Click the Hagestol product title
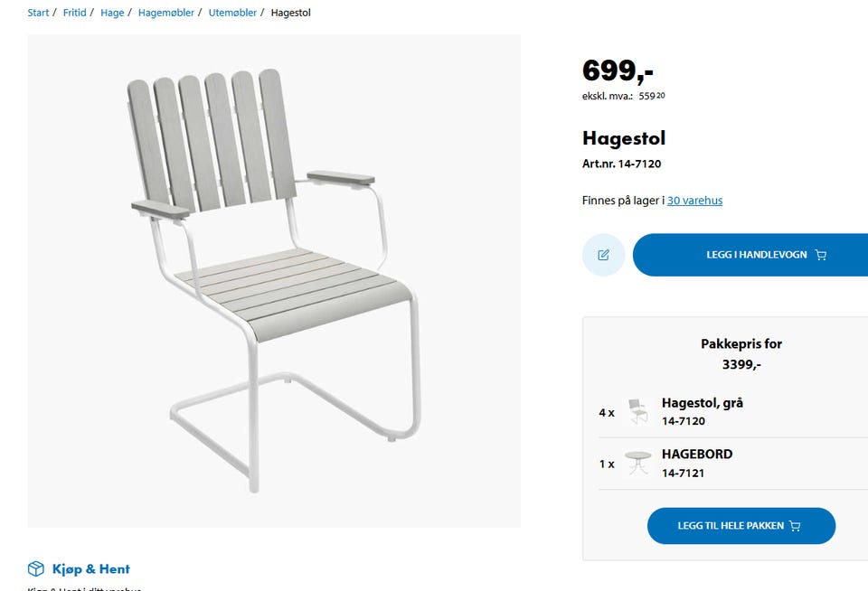The image size is (868, 591). pos(624,138)
